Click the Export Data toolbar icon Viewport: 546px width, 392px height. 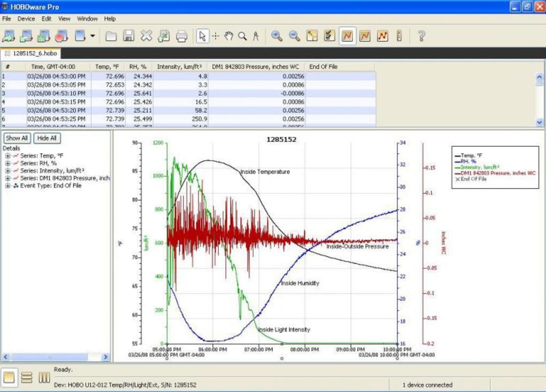[163, 36]
